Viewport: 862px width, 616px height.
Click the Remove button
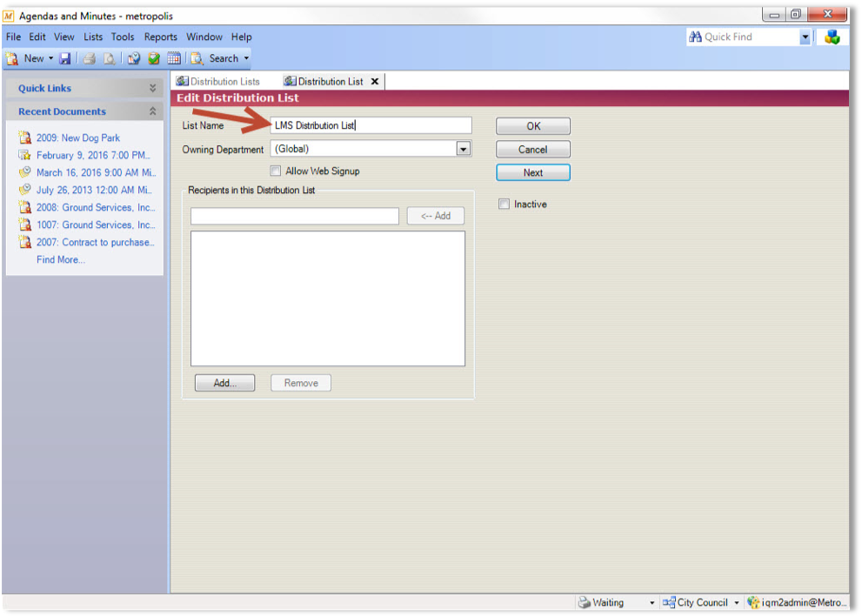(301, 383)
